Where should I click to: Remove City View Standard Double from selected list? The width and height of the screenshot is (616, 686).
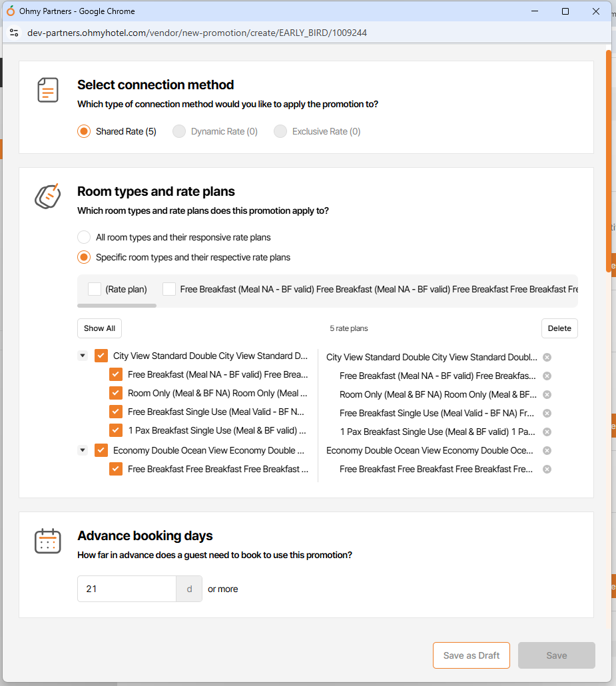pyautogui.click(x=547, y=357)
